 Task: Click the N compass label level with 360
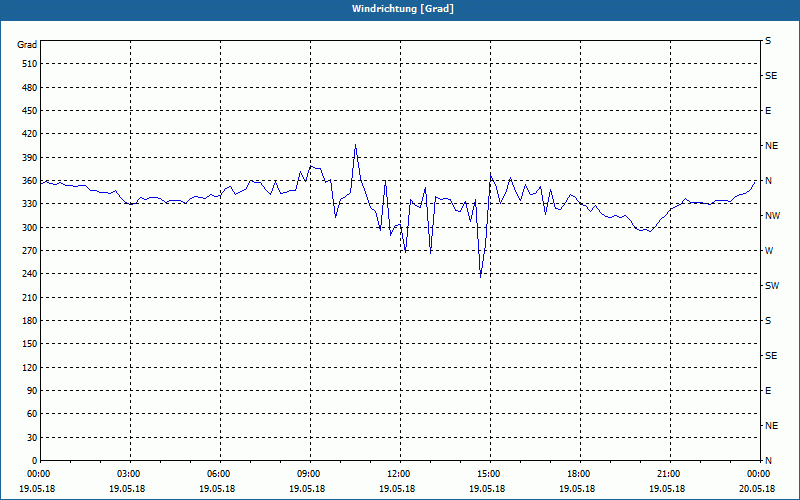coord(768,181)
